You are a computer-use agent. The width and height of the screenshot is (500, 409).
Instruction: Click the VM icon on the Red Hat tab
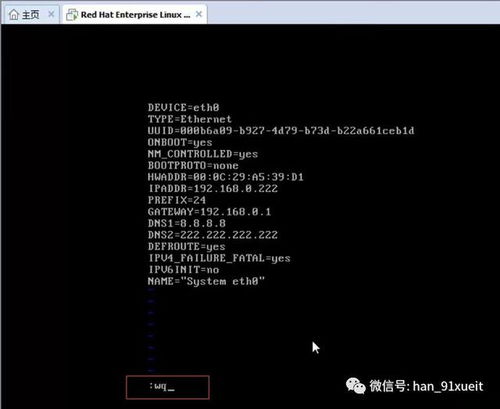[72, 15]
